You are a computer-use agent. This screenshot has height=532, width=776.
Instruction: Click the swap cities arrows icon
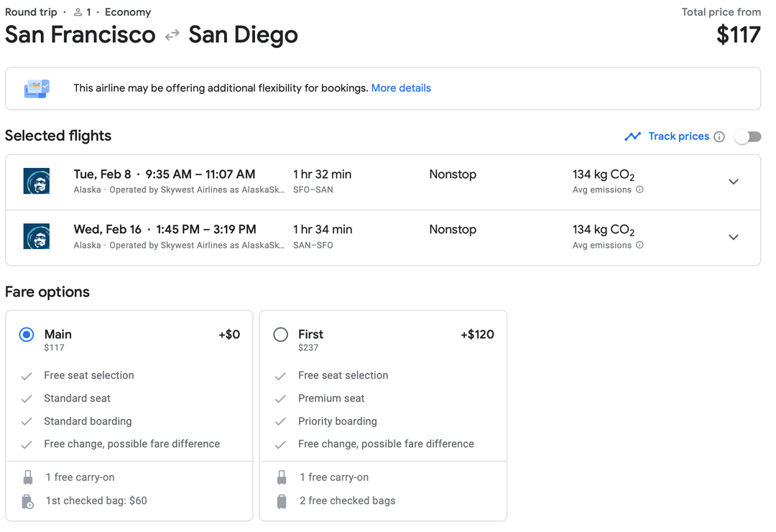tap(171, 34)
